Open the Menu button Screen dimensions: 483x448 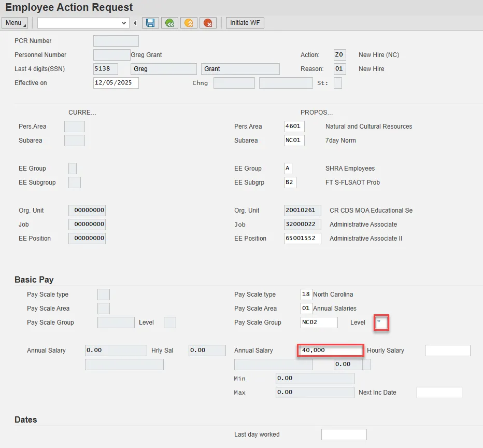coord(15,23)
